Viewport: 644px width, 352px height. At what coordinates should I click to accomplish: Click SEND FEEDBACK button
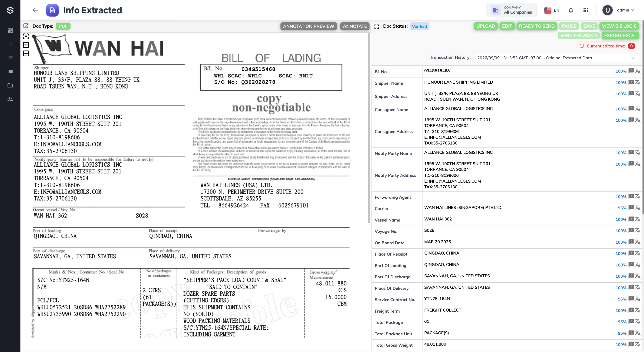[x=578, y=36]
